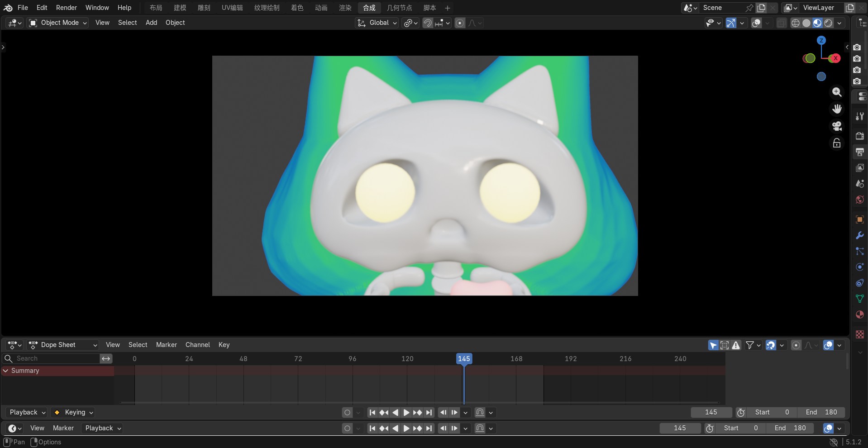Switch to the 动画 workspace tab
The width and height of the screenshot is (868, 448).
pyautogui.click(x=321, y=8)
